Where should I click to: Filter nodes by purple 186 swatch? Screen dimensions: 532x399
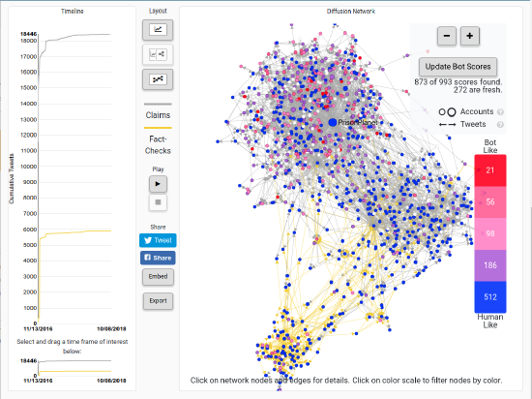click(490, 265)
